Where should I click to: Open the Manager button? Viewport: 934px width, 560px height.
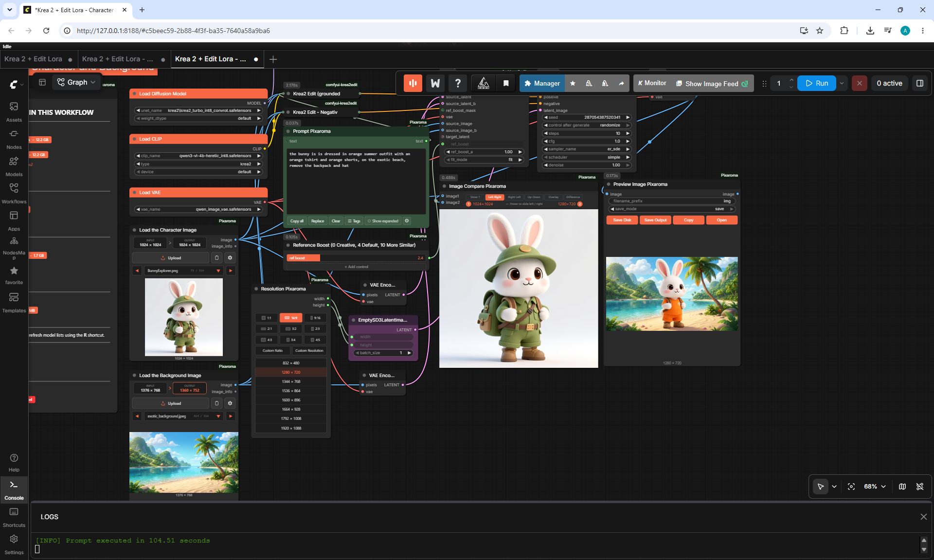542,83
